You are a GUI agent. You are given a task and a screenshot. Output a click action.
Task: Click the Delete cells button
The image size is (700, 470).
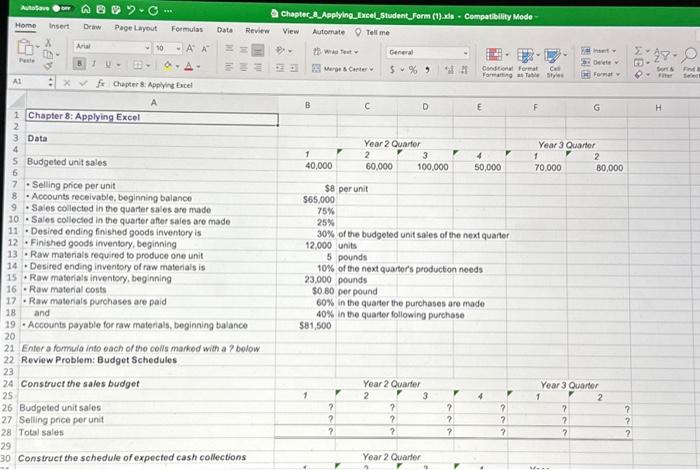point(600,62)
